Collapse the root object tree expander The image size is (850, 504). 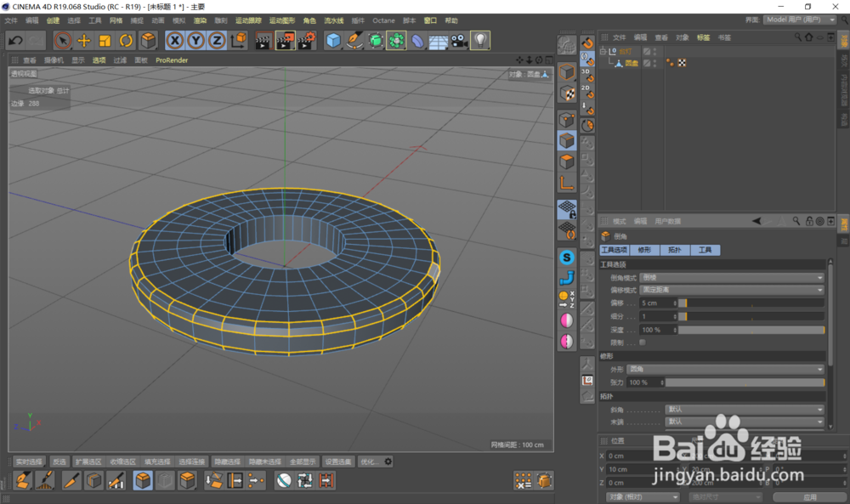tap(603, 51)
